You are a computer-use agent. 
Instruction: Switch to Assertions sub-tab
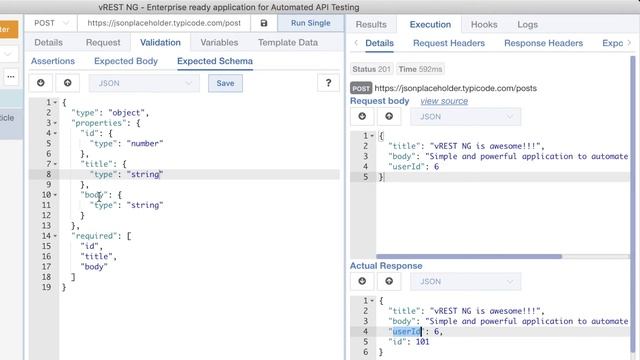(x=53, y=61)
